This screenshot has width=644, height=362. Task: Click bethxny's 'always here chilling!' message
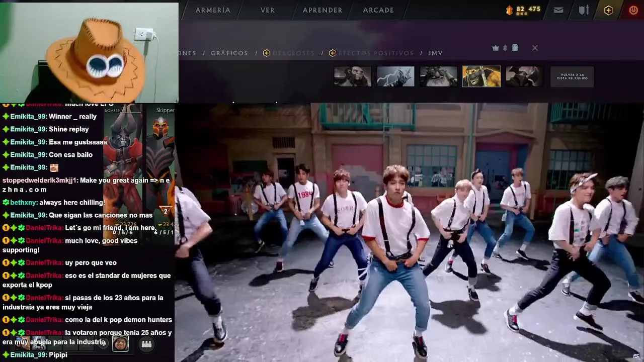tap(72, 203)
